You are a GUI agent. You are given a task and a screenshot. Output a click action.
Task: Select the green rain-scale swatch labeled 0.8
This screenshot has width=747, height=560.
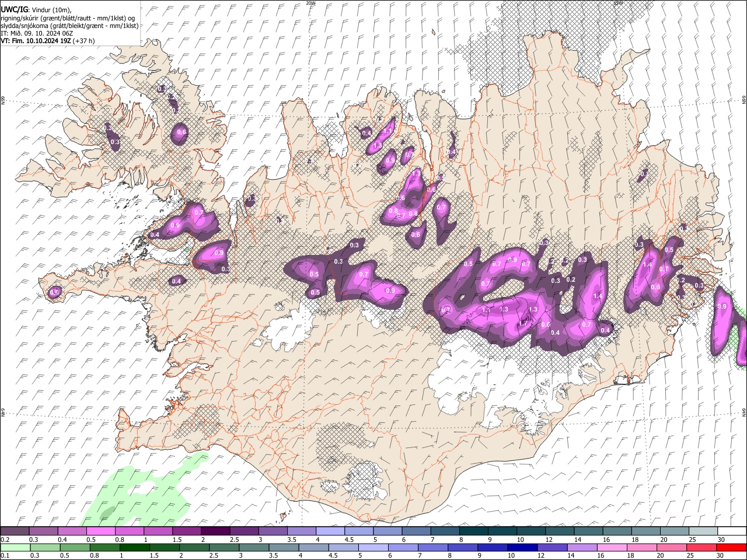[x=104, y=548]
